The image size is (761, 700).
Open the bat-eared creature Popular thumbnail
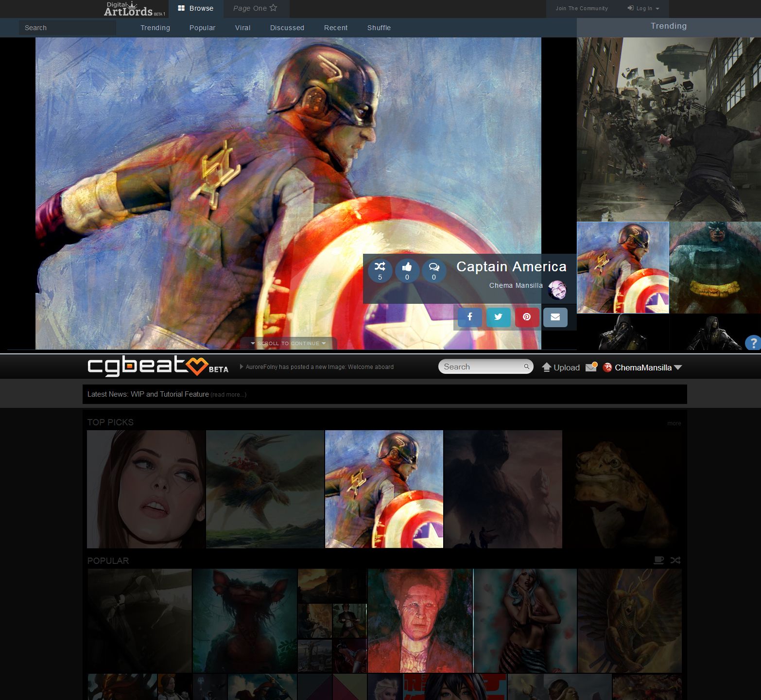click(x=245, y=621)
